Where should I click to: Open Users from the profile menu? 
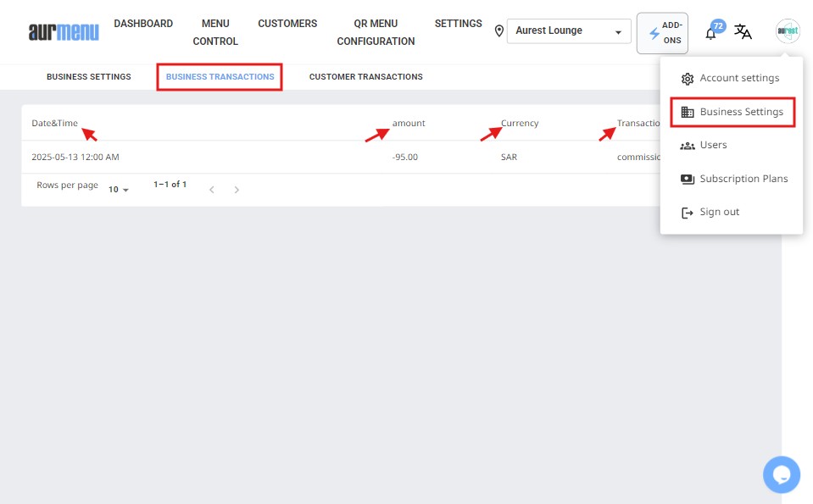click(713, 145)
